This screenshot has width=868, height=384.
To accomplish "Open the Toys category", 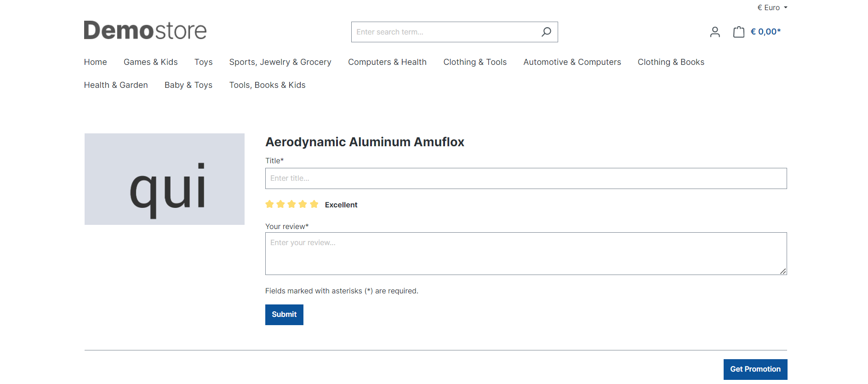I will (x=203, y=62).
